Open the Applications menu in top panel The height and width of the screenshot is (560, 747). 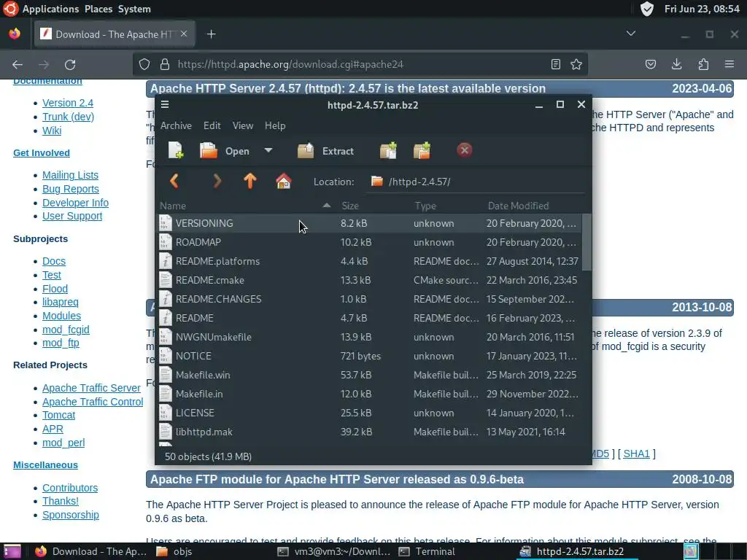point(50,9)
